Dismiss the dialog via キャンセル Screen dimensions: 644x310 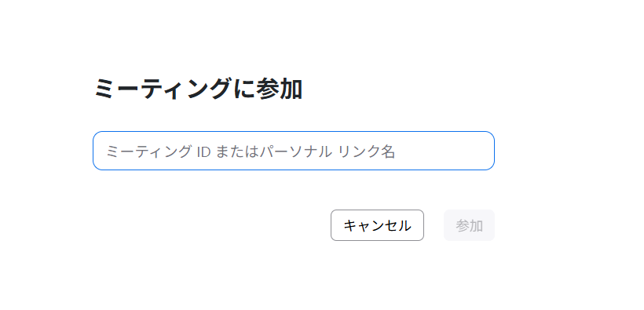tap(377, 225)
